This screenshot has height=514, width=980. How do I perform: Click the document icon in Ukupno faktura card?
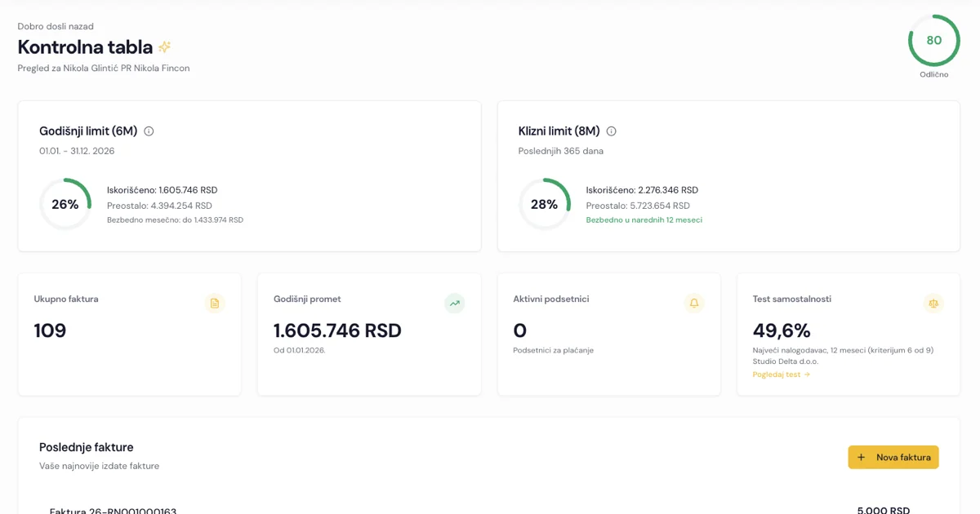(x=215, y=304)
